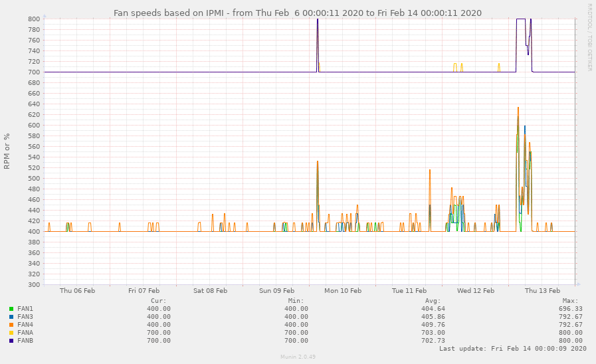Click the Sat 08 Feb axis label

[210, 291]
